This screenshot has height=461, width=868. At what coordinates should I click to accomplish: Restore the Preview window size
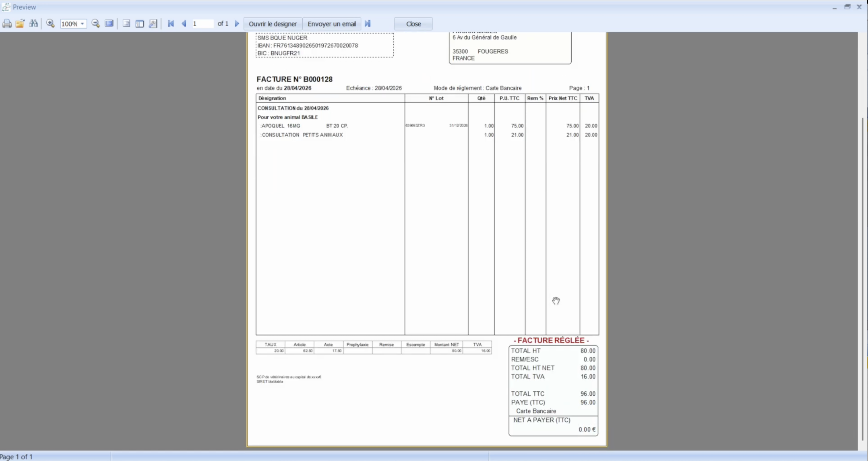(x=847, y=7)
